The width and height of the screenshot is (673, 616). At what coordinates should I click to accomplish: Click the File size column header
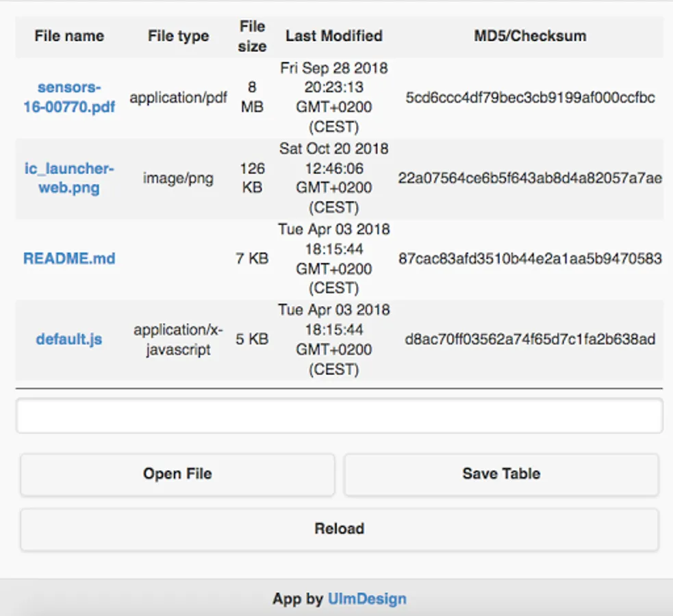[252, 36]
